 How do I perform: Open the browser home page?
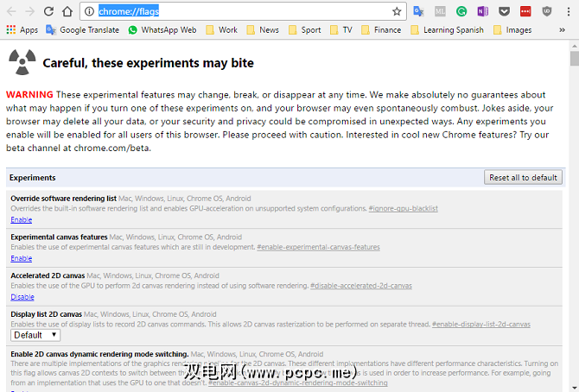pos(67,11)
